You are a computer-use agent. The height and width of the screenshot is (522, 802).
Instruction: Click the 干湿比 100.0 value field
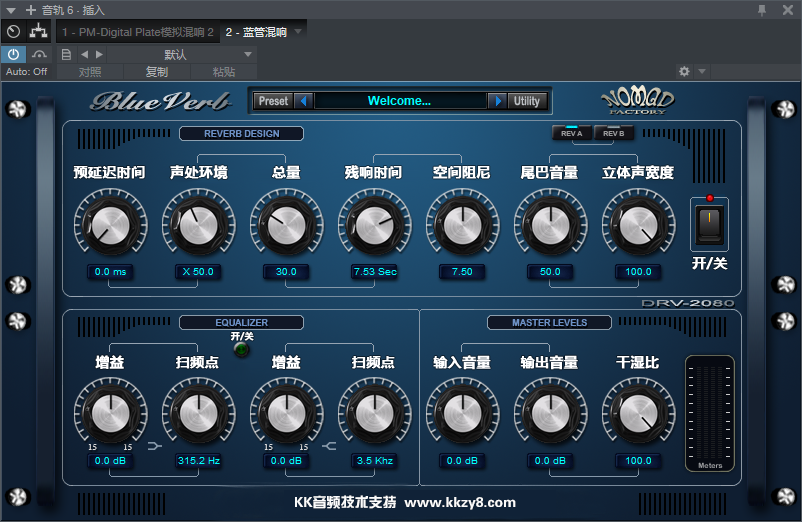638,461
